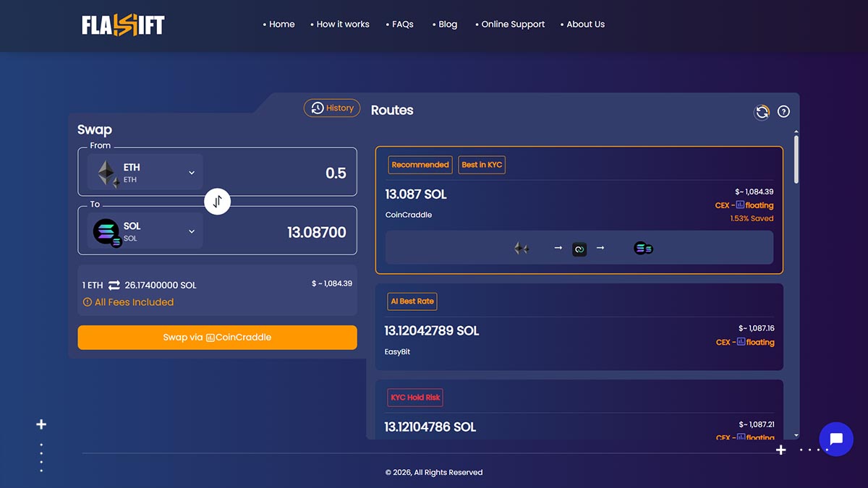Swap currencies using the reverse arrows icon
Viewport: 868px width, 488px height.
218,201
